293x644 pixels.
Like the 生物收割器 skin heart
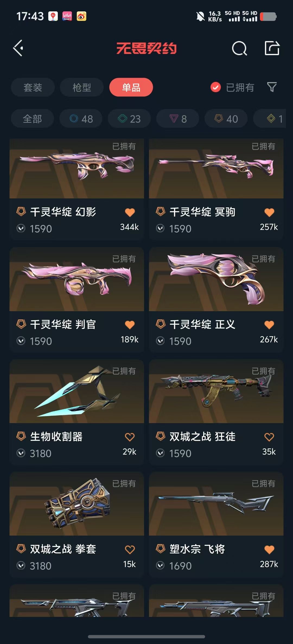coord(130,437)
